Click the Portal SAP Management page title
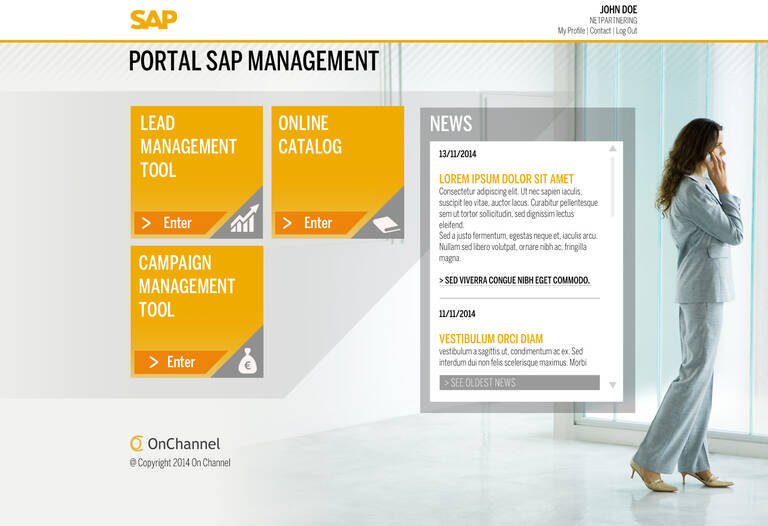This screenshot has height=526, width=768. coord(254,61)
